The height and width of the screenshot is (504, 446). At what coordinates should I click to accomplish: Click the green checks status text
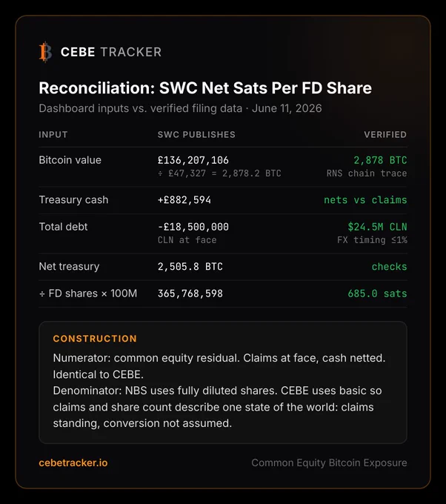(x=389, y=267)
